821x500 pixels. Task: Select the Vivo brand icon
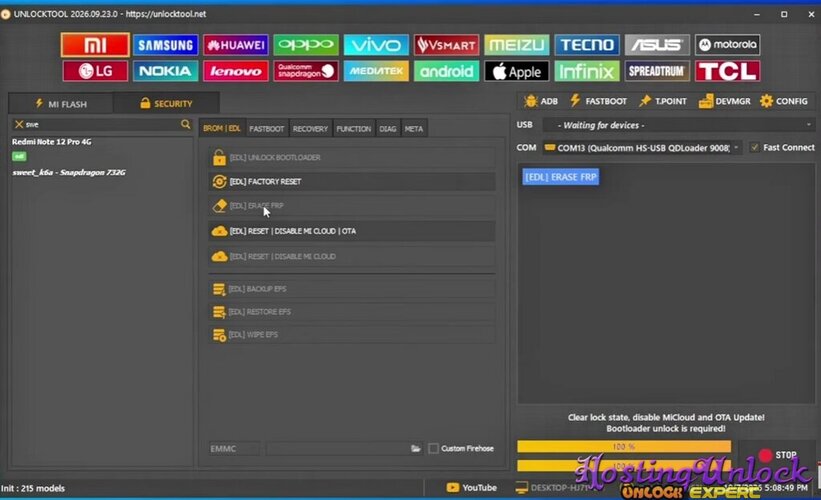(x=376, y=45)
